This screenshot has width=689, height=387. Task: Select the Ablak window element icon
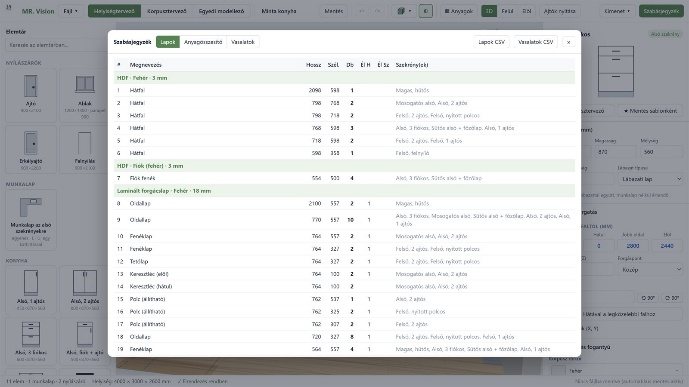click(85, 94)
